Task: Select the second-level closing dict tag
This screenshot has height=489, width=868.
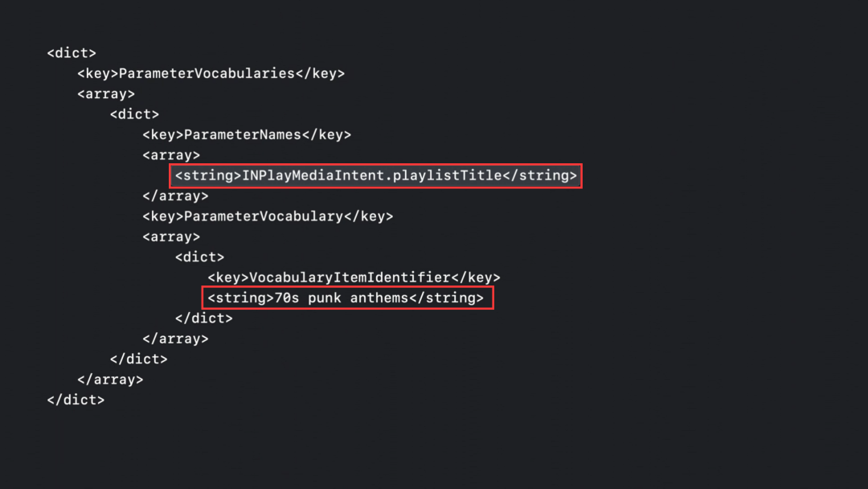Action: click(139, 359)
